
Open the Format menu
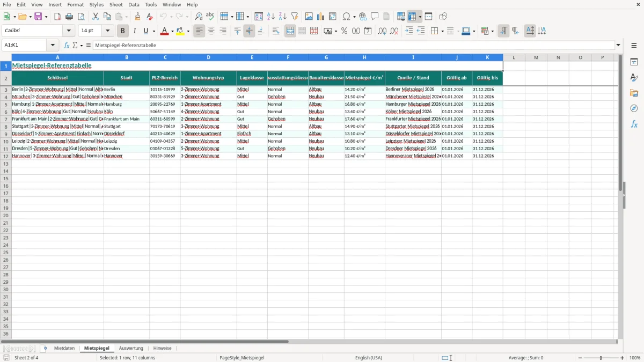pos(75,4)
